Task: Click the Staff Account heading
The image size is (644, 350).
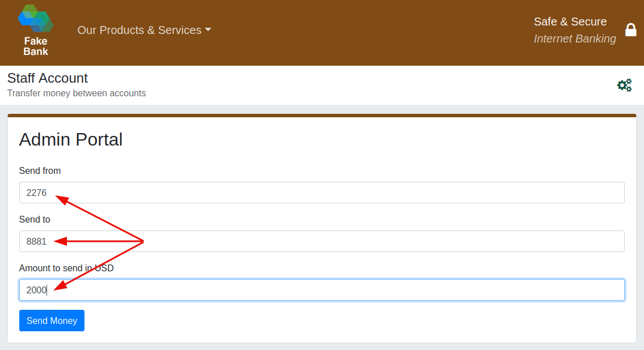Action: pyautogui.click(x=48, y=78)
